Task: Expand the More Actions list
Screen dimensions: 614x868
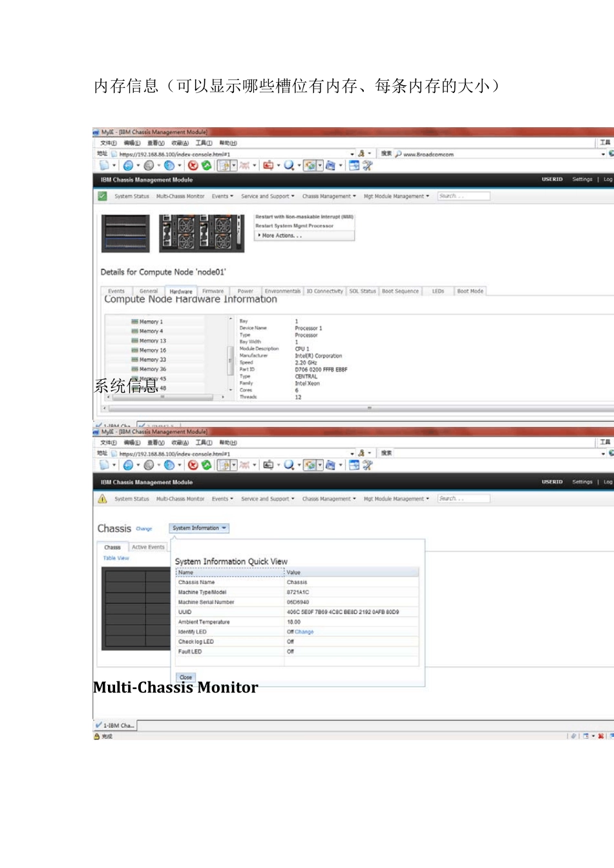Action: tap(281, 236)
